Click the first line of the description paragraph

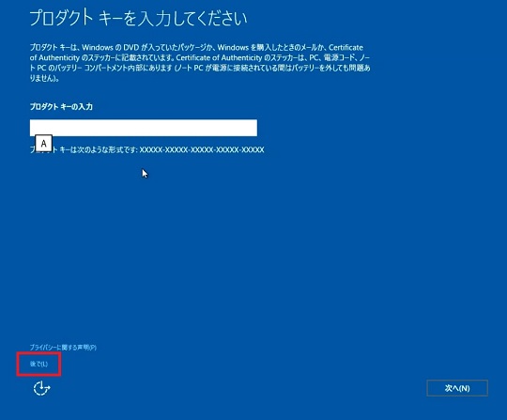(196, 48)
